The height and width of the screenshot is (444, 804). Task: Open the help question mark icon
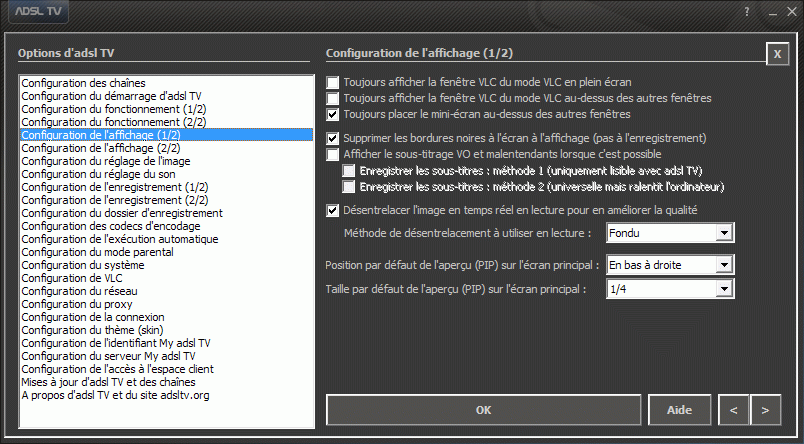[747, 12]
